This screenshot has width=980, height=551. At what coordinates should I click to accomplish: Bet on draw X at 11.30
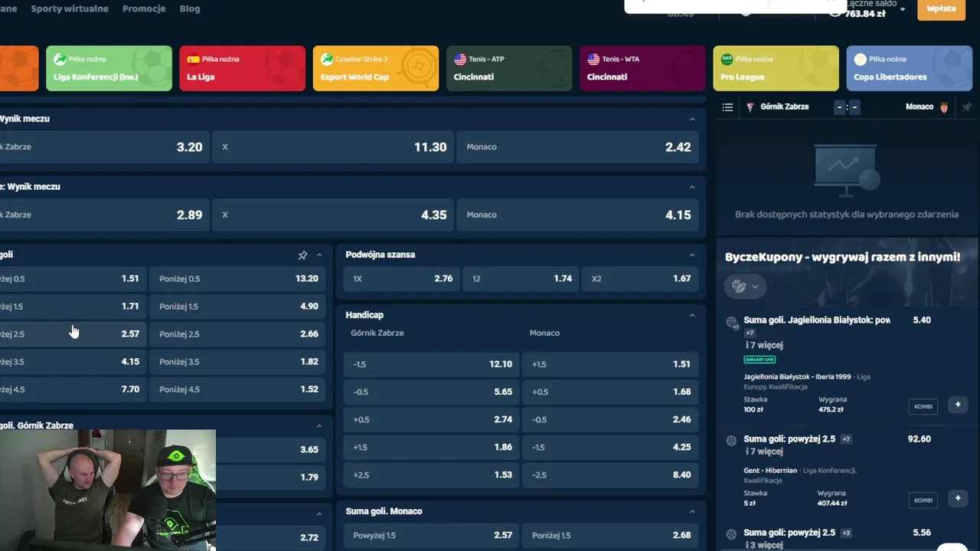[x=332, y=147]
